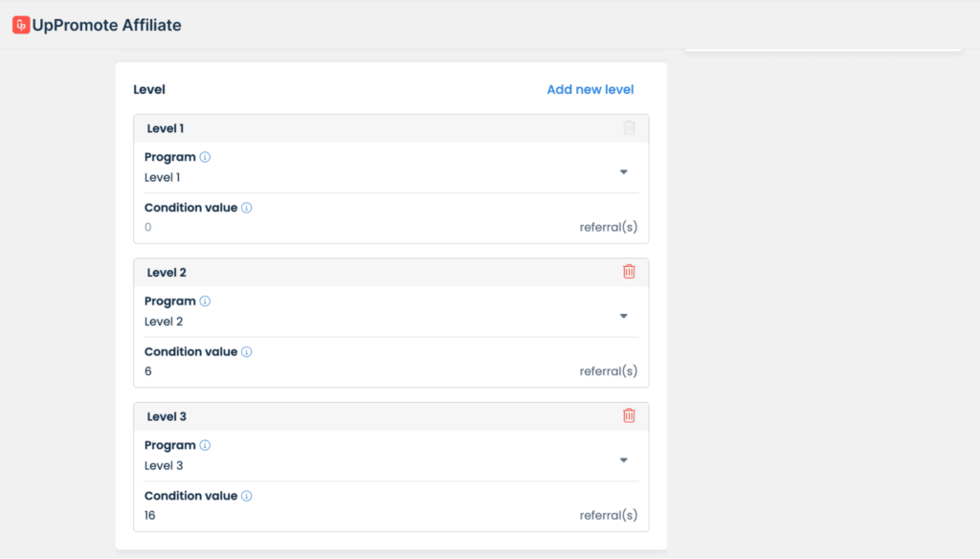Delete Level 2 using trash icon
Viewport: 980px width, 559px height.
(x=629, y=272)
